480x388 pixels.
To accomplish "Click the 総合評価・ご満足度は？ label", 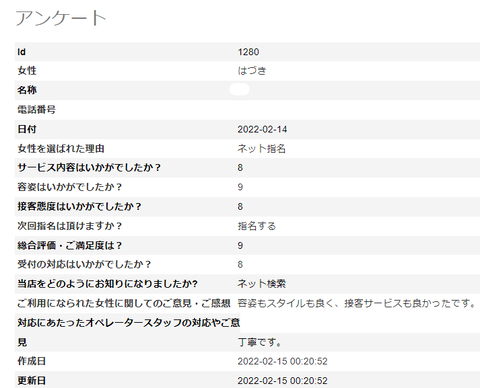I will (x=70, y=245).
